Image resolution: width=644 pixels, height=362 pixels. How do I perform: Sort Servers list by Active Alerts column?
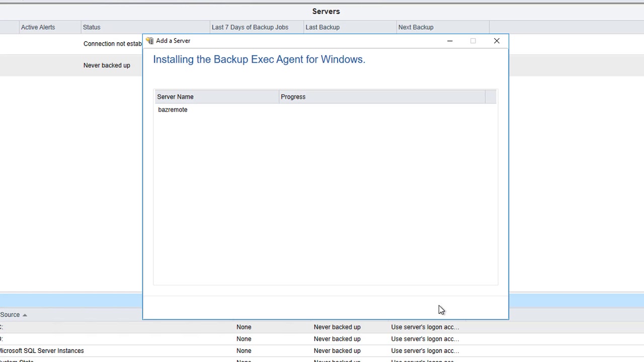coord(49,27)
